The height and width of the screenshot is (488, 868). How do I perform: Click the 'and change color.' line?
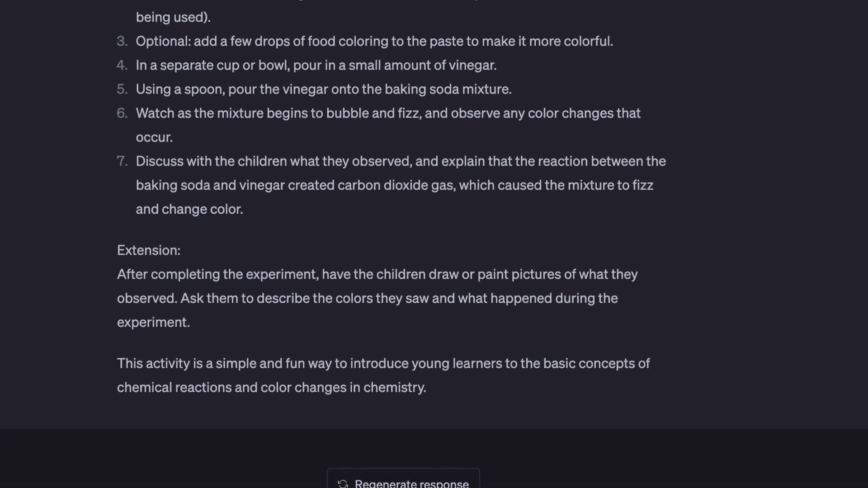tap(189, 209)
